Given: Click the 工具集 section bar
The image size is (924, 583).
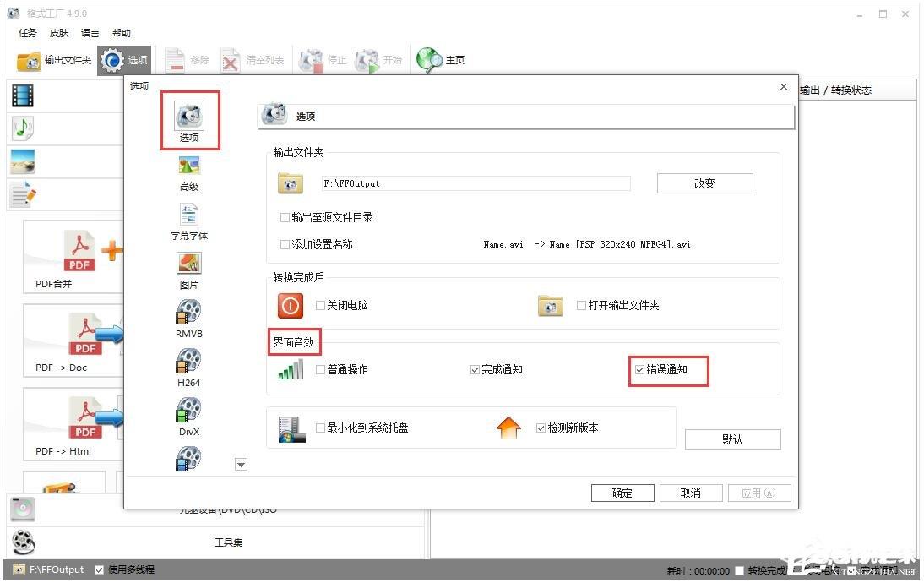Looking at the screenshot, I should [x=217, y=542].
